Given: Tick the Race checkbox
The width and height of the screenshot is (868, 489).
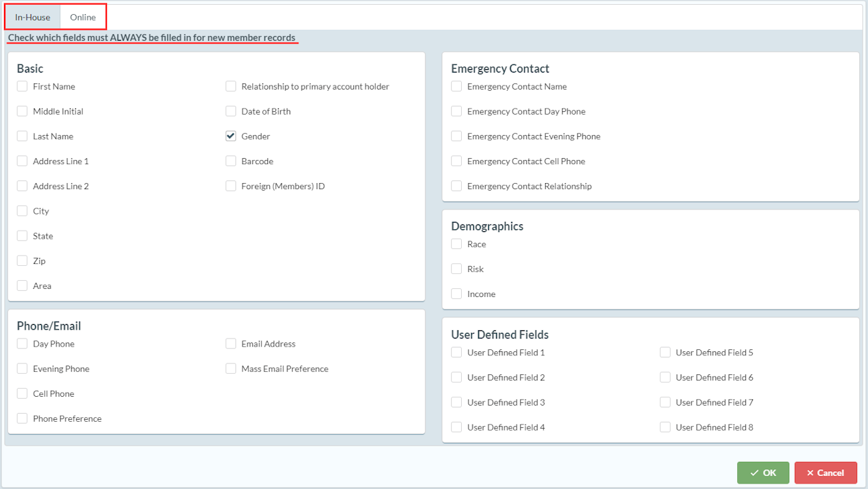Looking at the screenshot, I should pyautogui.click(x=456, y=244).
